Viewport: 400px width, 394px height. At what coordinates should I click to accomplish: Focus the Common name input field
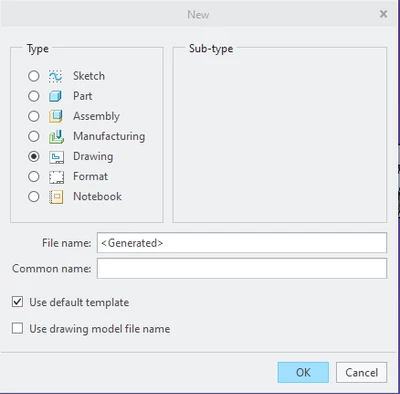click(x=242, y=268)
